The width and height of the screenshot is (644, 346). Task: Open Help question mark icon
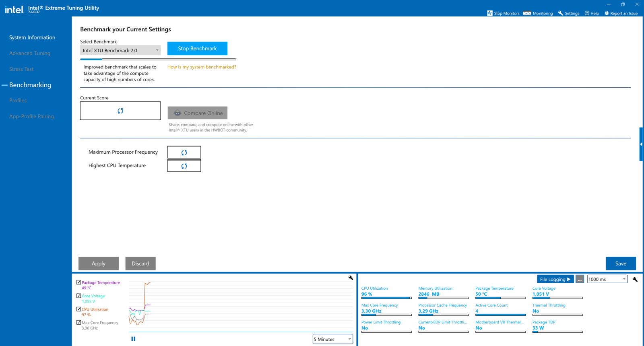pyautogui.click(x=587, y=13)
